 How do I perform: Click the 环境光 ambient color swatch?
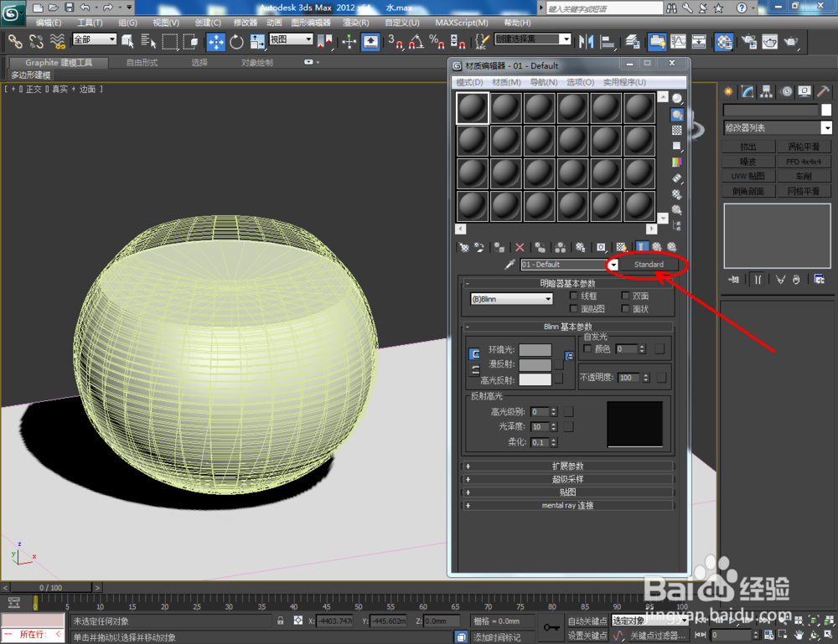tap(535, 350)
